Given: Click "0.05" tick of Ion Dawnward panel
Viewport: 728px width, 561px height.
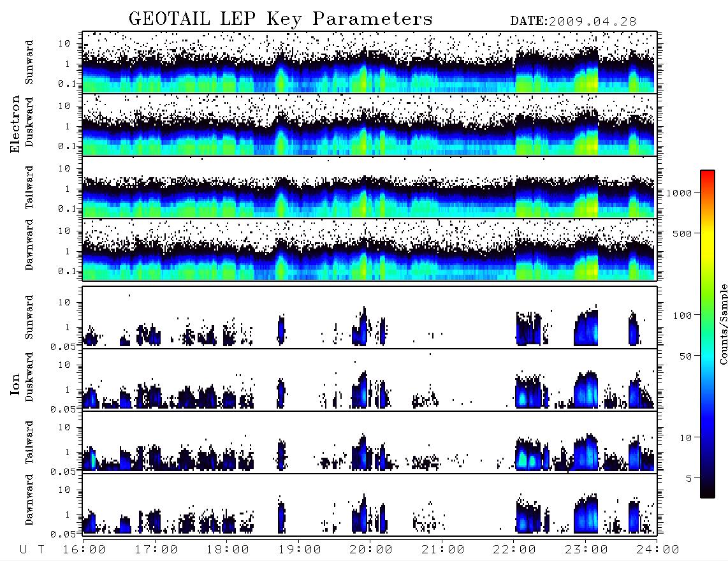Looking at the screenshot, I should pyautogui.click(x=63, y=534).
